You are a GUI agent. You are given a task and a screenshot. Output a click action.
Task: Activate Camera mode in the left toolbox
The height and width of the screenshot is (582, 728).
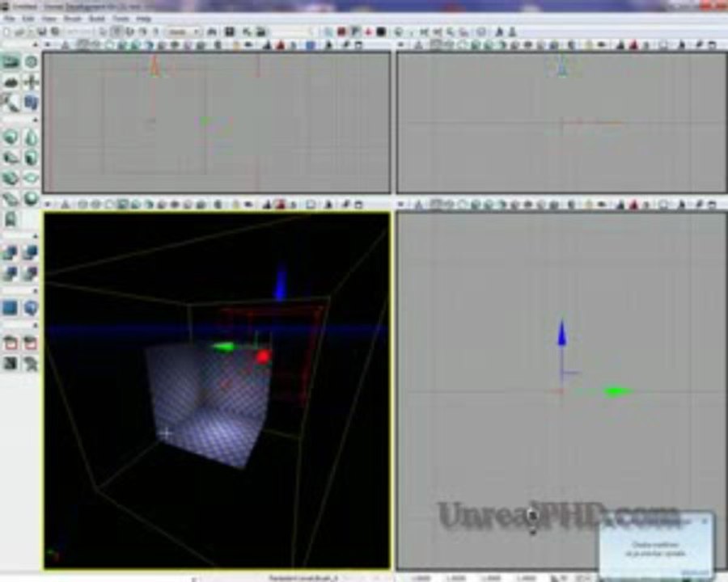pos(11,62)
